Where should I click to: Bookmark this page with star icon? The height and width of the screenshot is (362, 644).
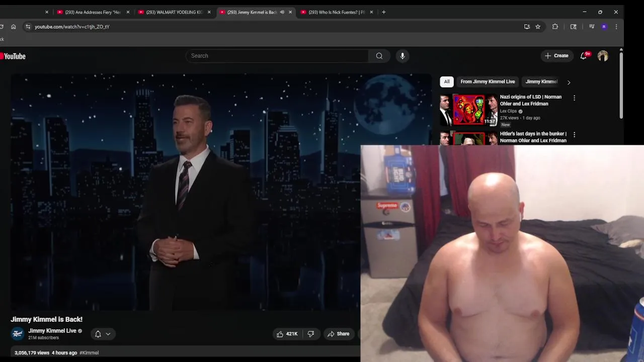538,27
